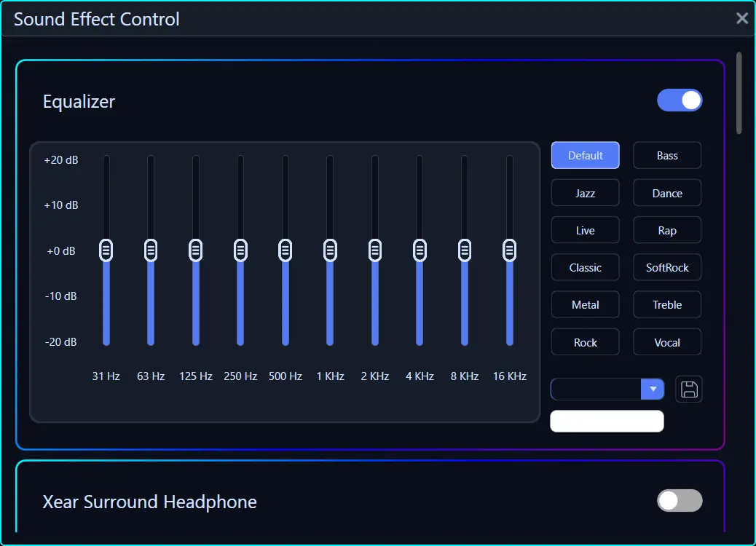Choose the Metal preset button
Viewport: 756px width, 546px height.
click(x=586, y=304)
